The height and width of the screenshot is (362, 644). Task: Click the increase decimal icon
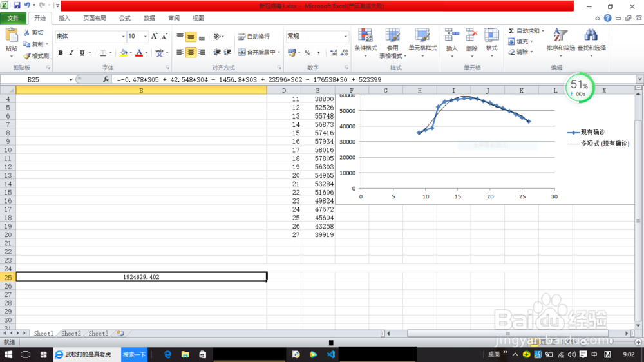point(334,53)
